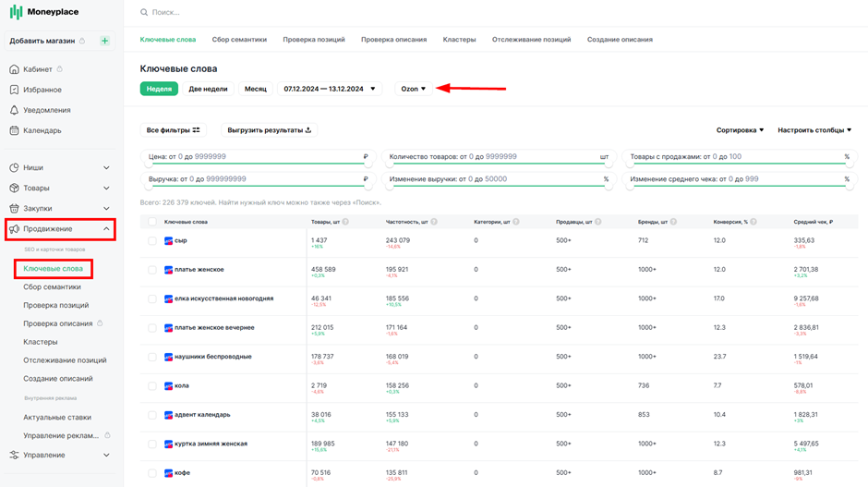868x487 pixels.
Task: Click the Ozon icon in the сыр row
Action: click(168, 241)
